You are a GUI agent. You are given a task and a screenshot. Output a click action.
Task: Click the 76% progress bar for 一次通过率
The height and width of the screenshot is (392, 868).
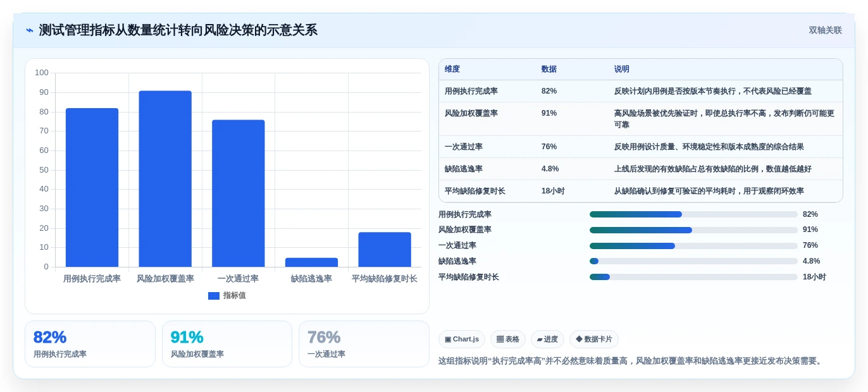pyautogui.click(x=693, y=246)
